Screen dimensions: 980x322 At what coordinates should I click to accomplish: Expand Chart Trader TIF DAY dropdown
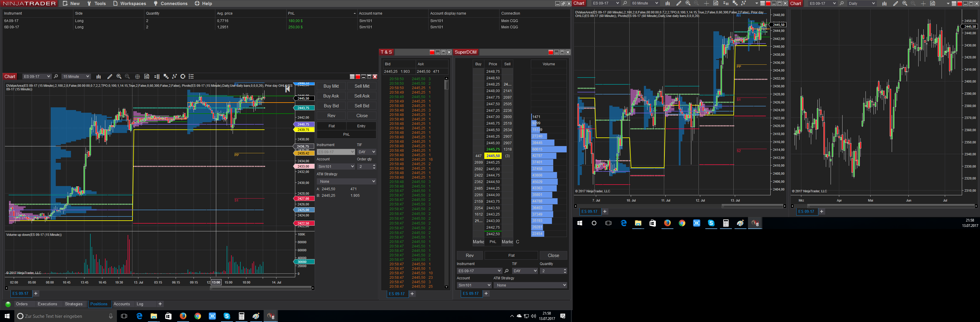tap(366, 152)
